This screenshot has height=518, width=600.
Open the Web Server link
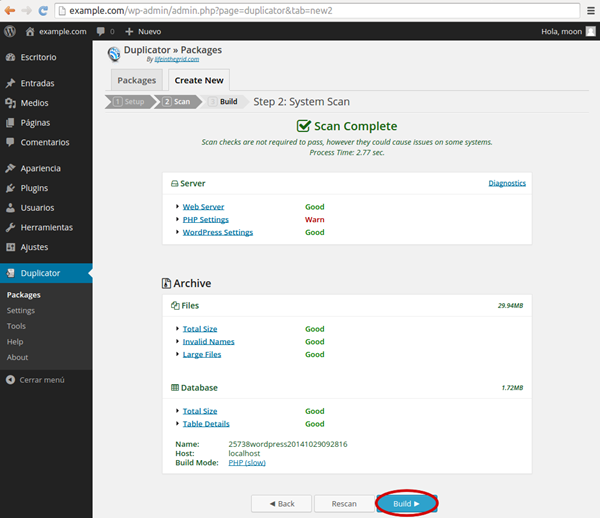203,207
